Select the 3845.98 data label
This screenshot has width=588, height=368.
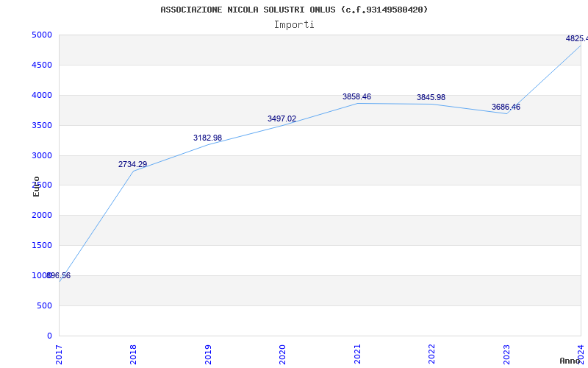431,97
